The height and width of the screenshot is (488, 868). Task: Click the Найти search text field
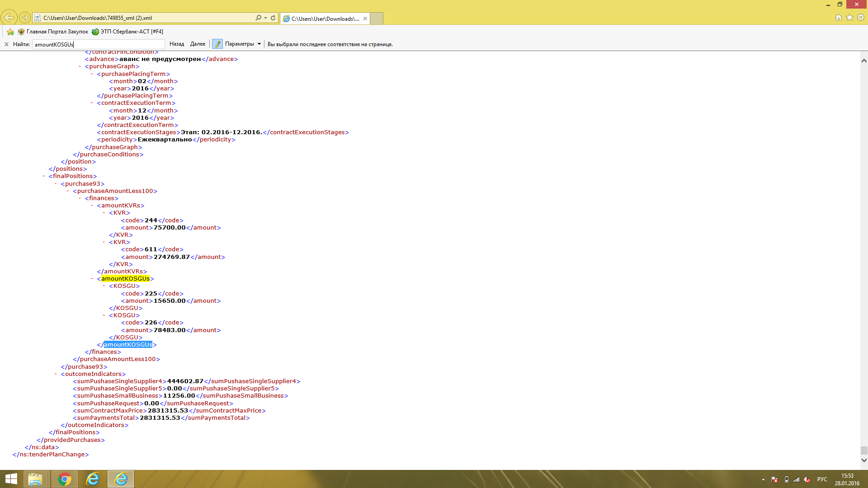99,44
